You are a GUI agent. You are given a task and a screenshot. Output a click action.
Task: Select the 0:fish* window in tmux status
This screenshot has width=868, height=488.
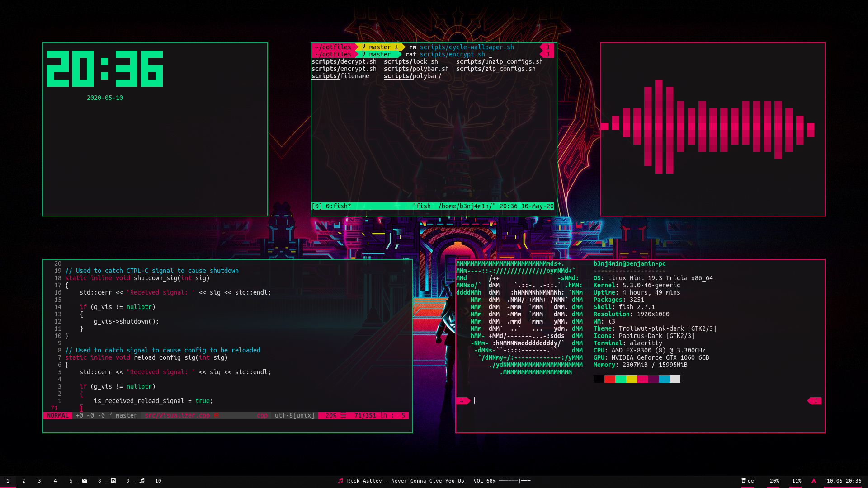pos(338,206)
